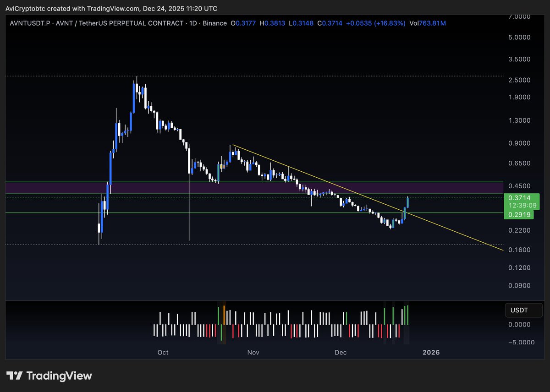Click the 7.0000 price axis label
This screenshot has height=392, width=550.
coord(519,16)
